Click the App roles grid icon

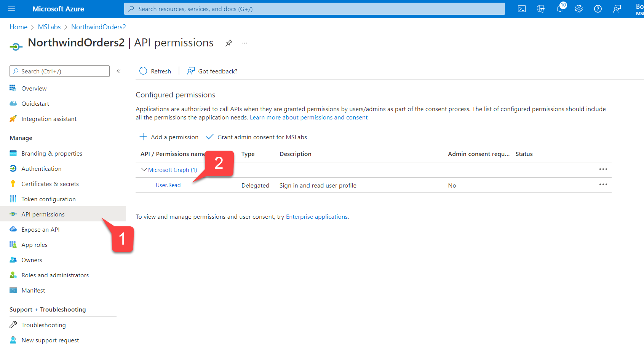click(13, 245)
